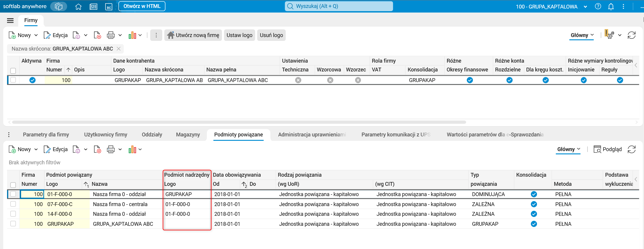Select the row checkbox for 07-F-000-C
The image size is (644, 249).
click(13, 204)
